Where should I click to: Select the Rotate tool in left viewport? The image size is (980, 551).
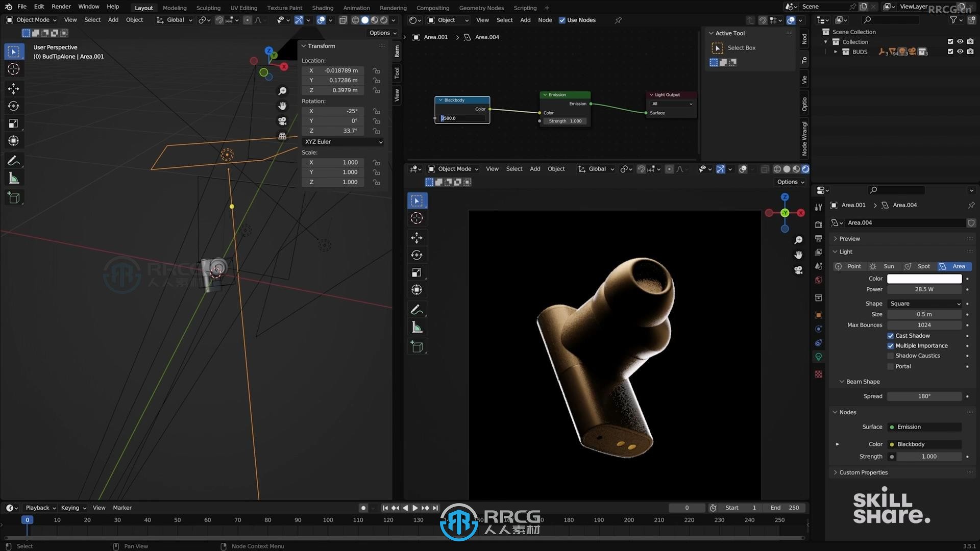(x=14, y=106)
